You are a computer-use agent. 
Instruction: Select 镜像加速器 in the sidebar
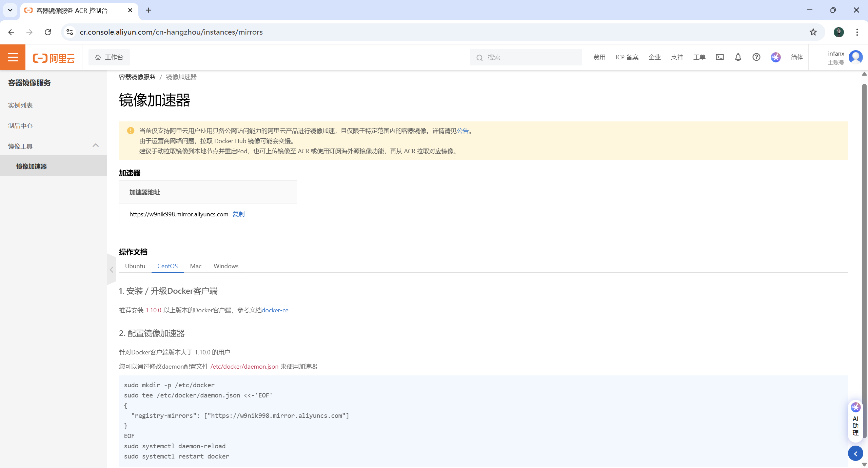(53, 166)
